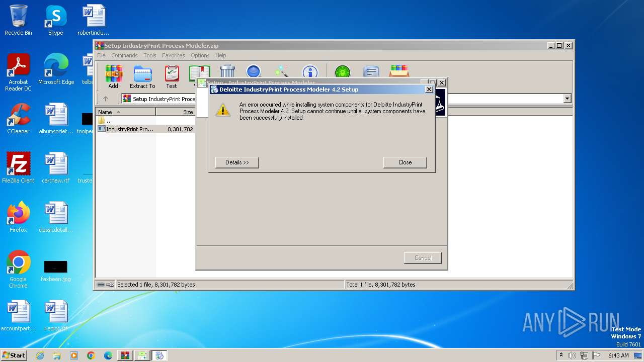Open FileZilla Client desktop shortcut

click(x=18, y=168)
